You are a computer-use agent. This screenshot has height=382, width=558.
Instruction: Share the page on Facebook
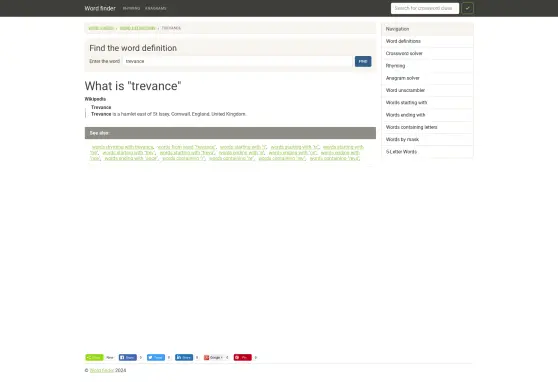[127, 357]
